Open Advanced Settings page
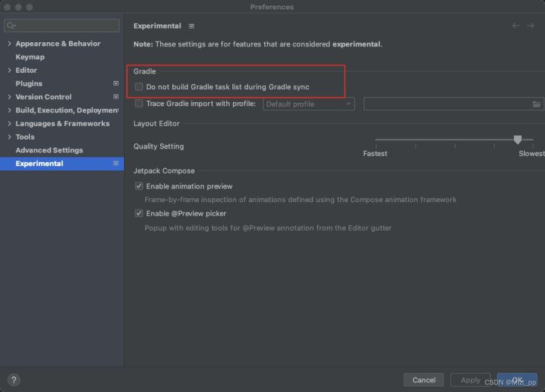545x392 pixels. pos(49,150)
